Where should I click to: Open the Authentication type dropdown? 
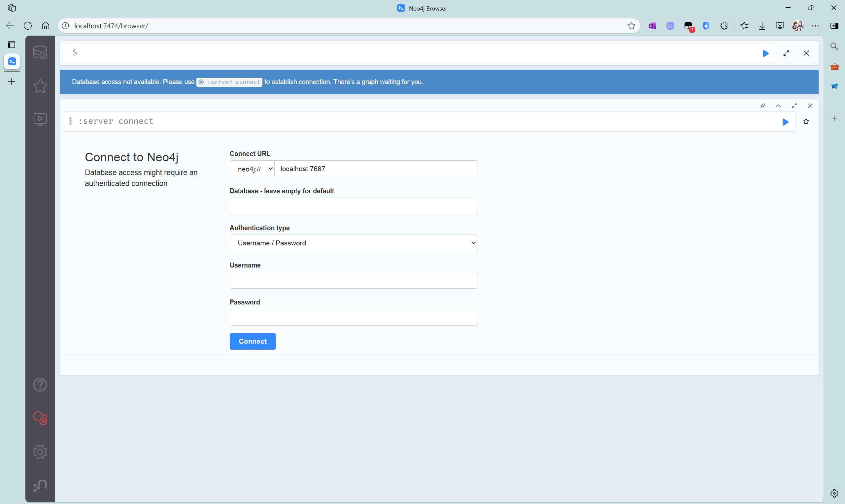pos(354,243)
